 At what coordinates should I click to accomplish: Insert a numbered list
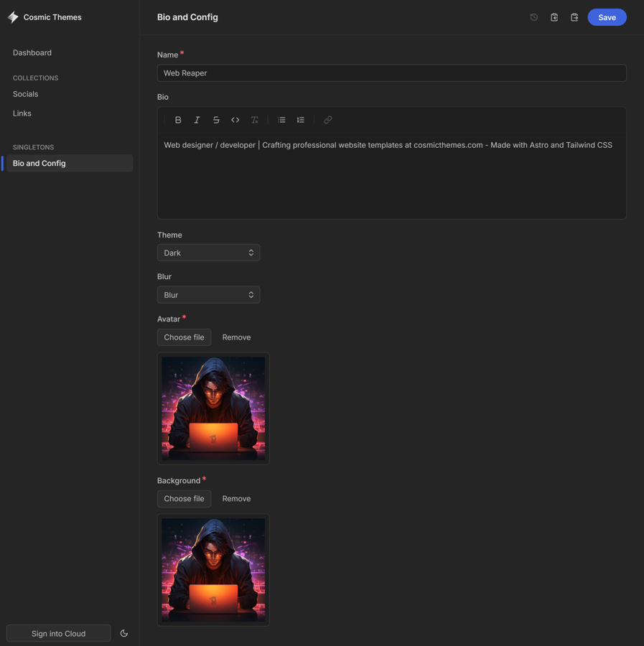pos(301,120)
